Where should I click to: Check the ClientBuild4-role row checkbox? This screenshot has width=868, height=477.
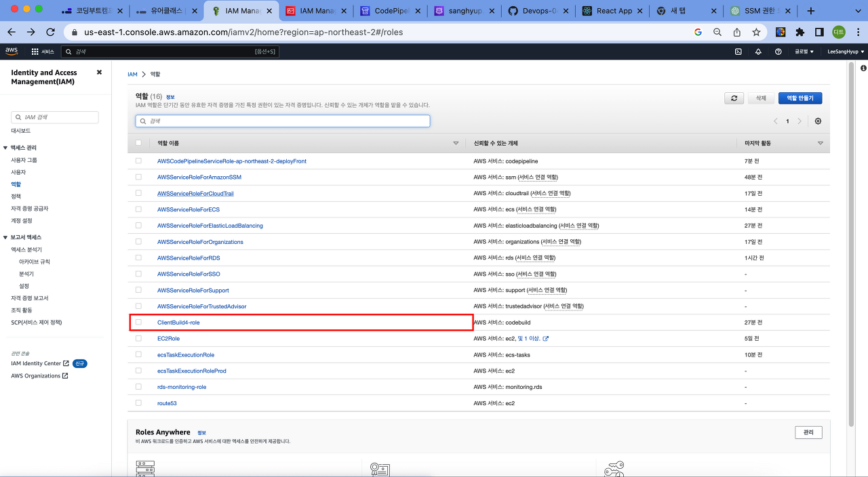(138, 323)
